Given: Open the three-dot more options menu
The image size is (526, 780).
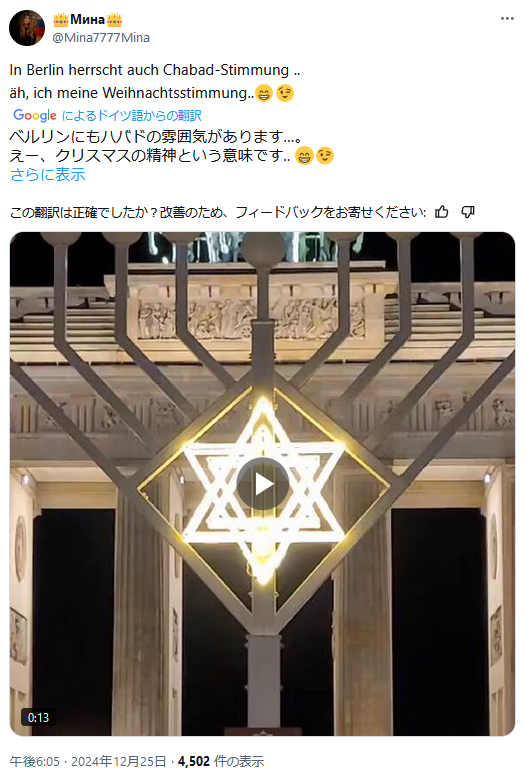Looking at the screenshot, I should coord(507,18).
